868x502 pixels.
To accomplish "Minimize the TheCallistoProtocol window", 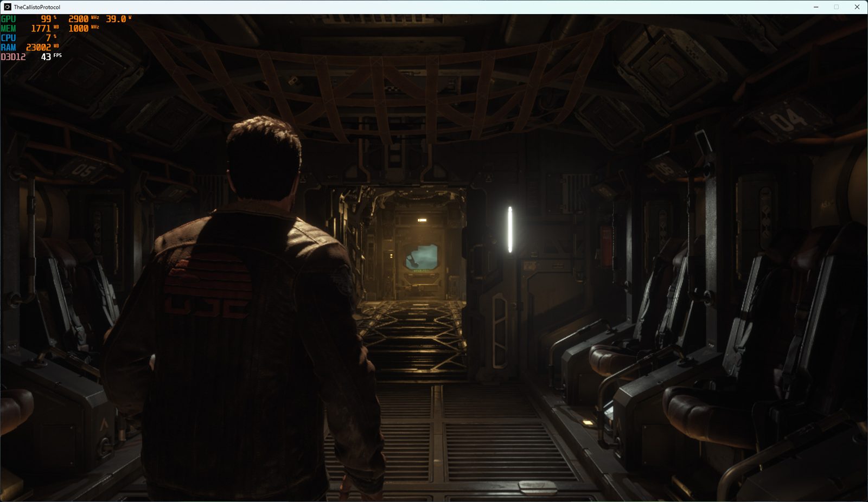I will click(816, 7).
